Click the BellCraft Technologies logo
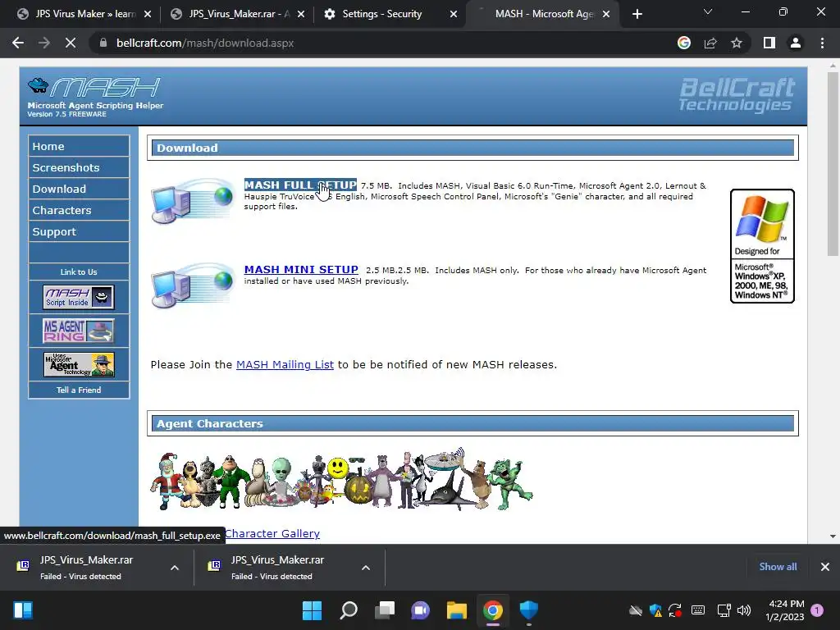 [737, 95]
